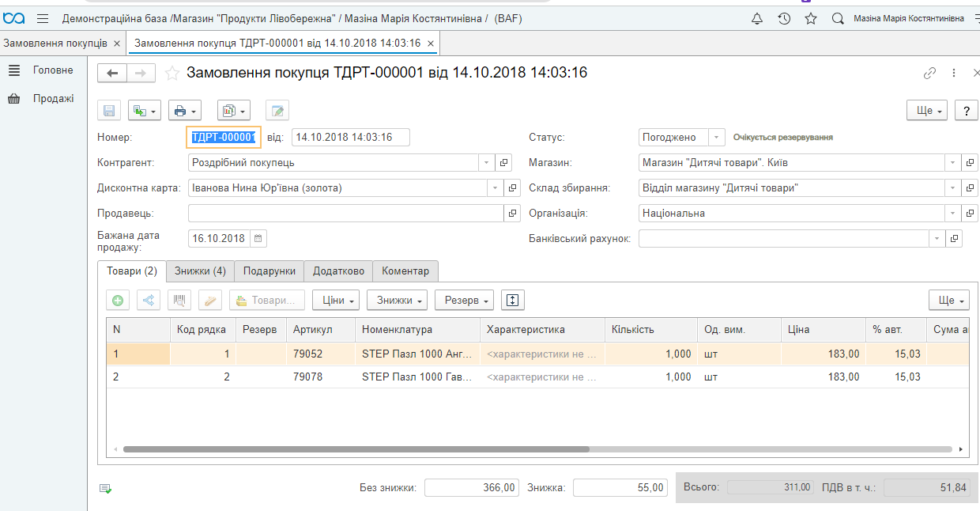Screen dimensions: 980x511
Task: Click the horizontal scrollbar of goods table
Action: pyautogui.click(x=356, y=449)
